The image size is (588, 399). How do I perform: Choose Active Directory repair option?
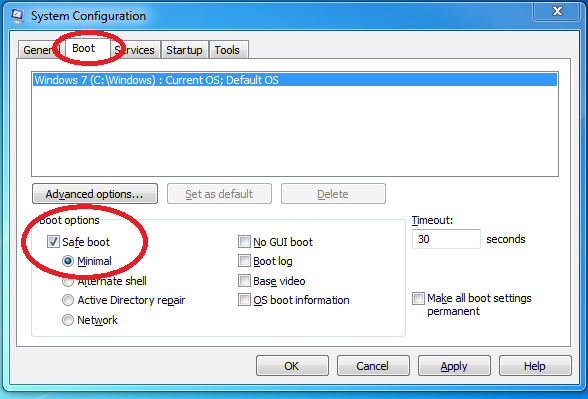[68, 300]
